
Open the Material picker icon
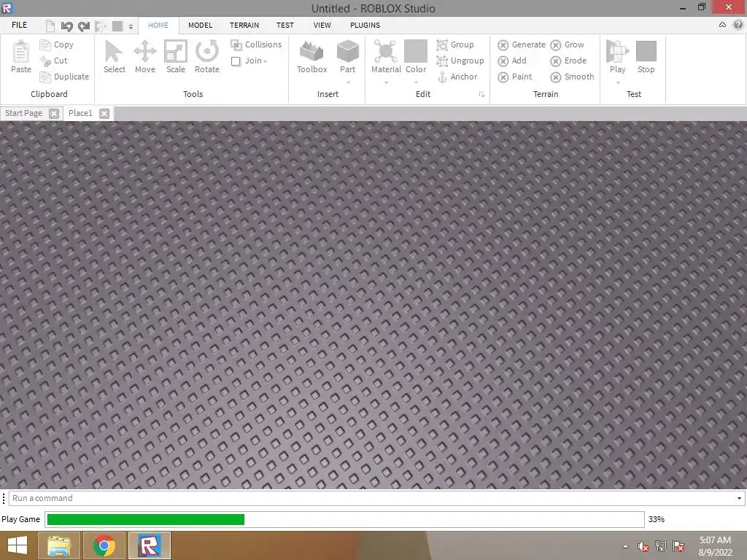tap(385, 52)
